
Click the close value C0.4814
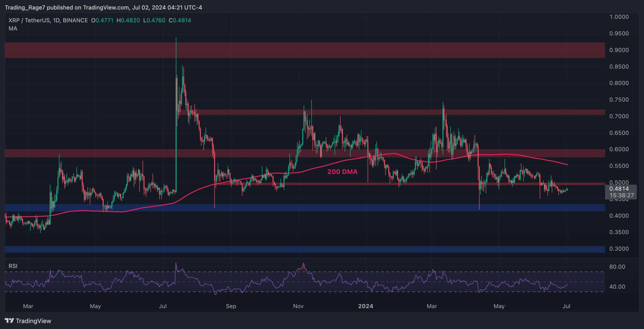(x=180, y=20)
